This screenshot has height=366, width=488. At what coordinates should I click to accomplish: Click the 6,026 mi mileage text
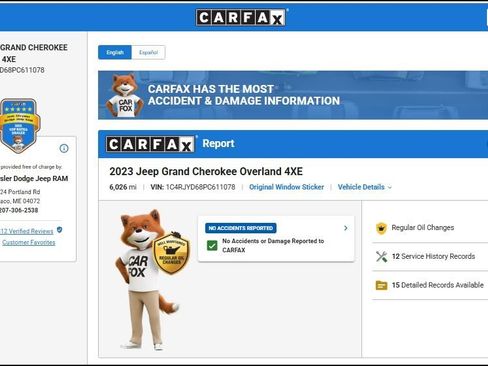[123, 187]
